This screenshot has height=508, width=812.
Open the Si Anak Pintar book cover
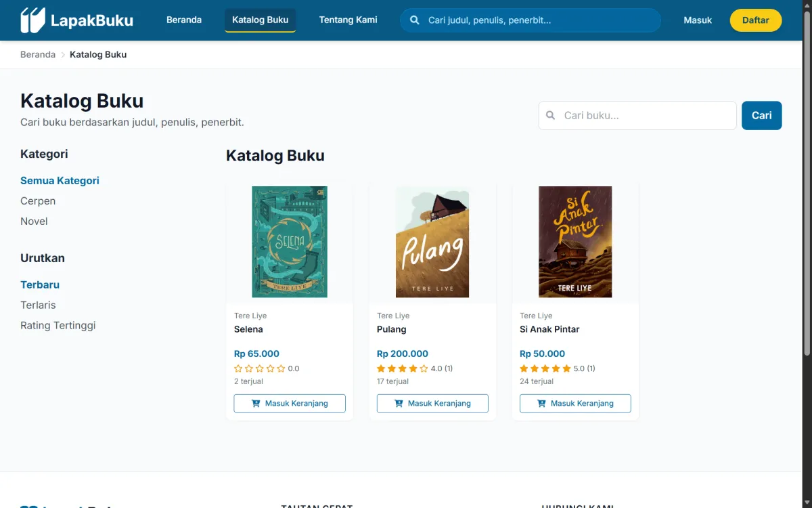pyautogui.click(x=575, y=242)
